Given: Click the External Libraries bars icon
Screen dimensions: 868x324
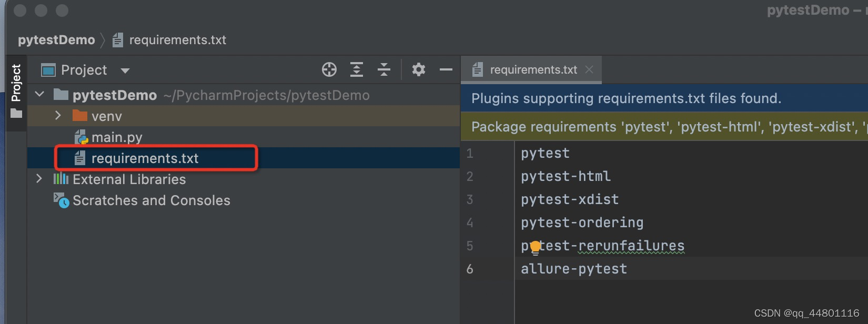Looking at the screenshot, I should (61, 179).
